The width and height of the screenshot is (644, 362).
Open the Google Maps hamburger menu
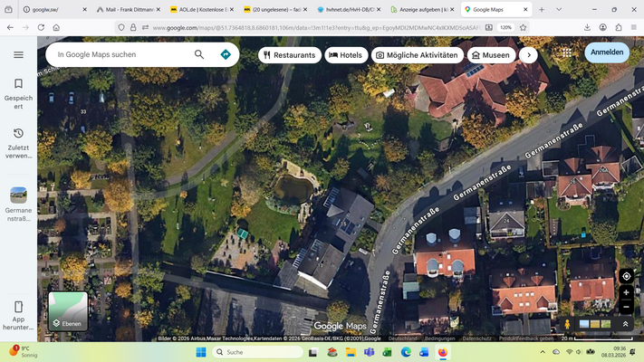[18, 54]
